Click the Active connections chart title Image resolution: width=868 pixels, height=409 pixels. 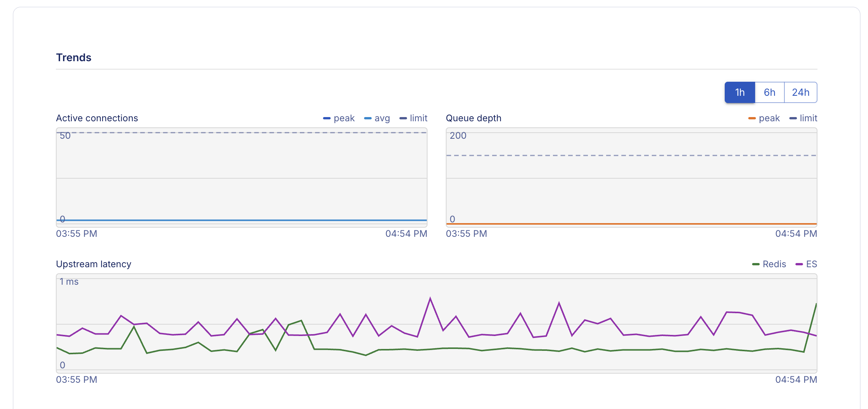pos(97,118)
